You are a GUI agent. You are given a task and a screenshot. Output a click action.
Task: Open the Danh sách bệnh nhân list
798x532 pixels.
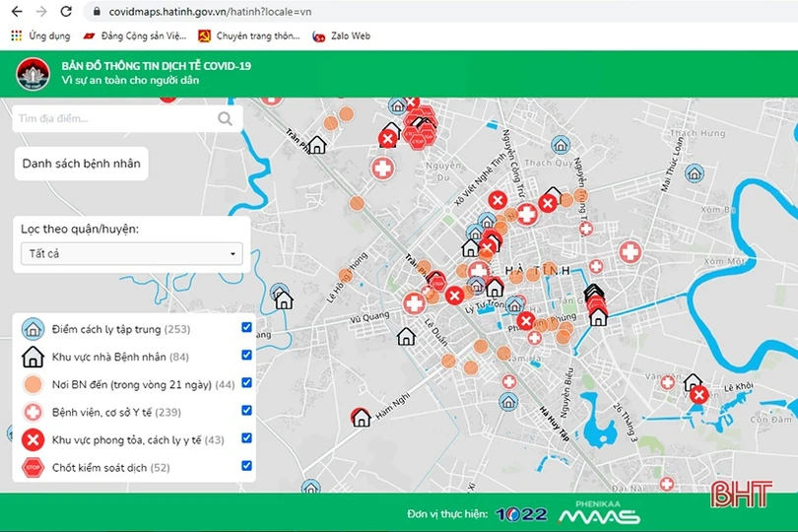coord(82,164)
